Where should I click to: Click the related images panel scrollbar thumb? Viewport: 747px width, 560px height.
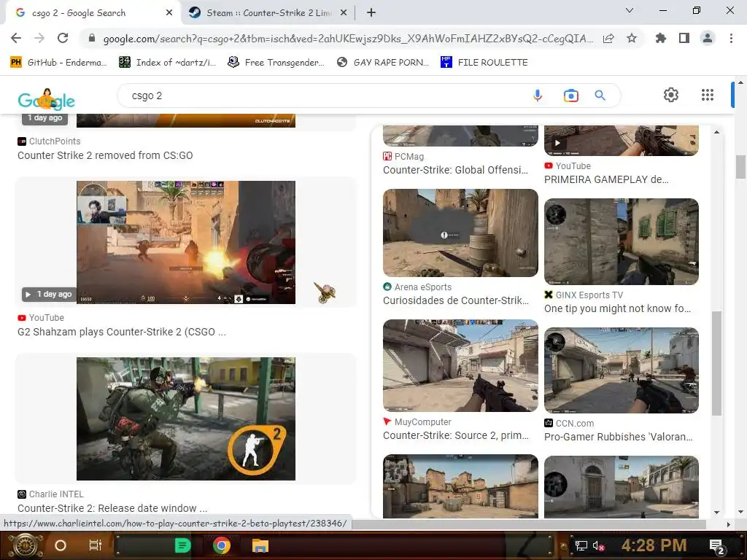[716, 363]
